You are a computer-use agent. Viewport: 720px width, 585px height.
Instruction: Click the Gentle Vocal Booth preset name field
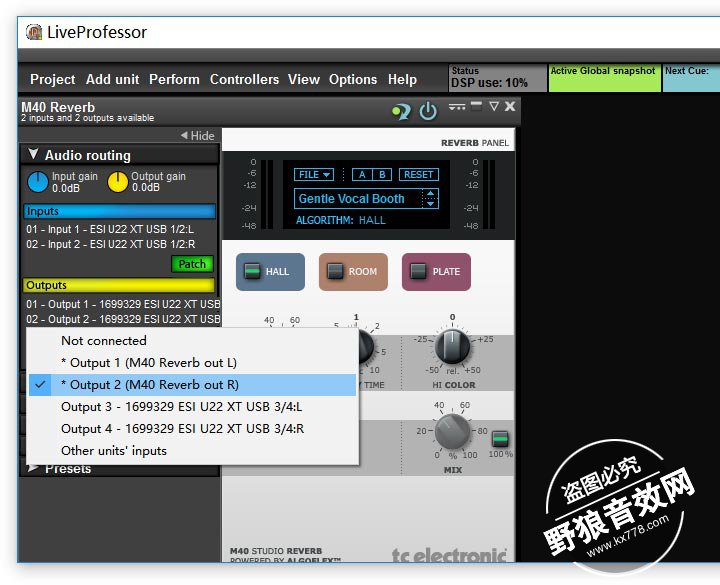[358, 199]
